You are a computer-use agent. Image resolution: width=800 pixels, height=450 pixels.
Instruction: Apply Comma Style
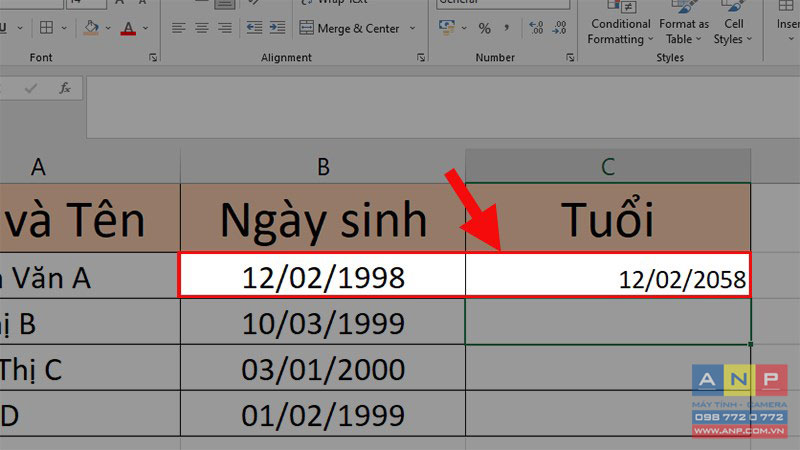[x=507, y=28]
